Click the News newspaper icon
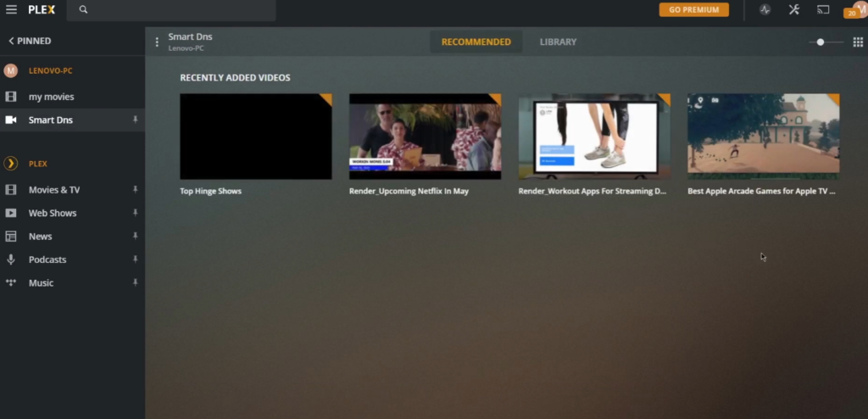Image resolution: width=868 pixels, height=419 pixels. [x=10, y=236]
